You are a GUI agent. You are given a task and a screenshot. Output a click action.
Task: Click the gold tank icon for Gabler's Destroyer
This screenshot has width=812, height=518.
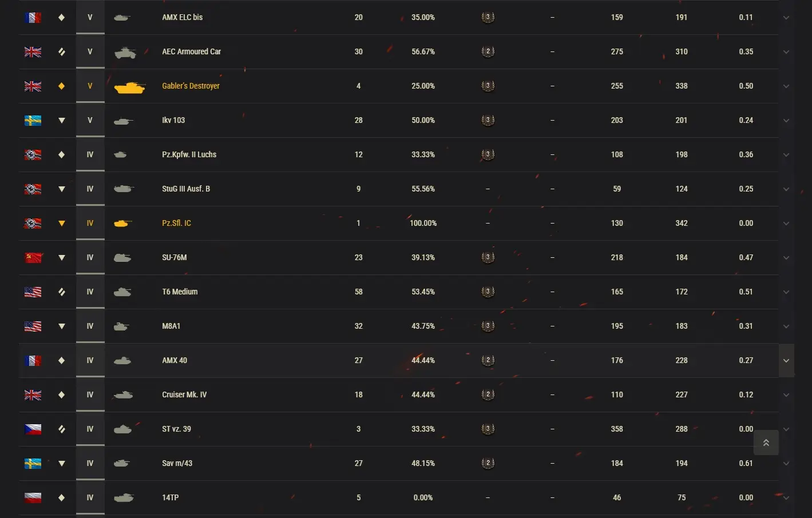tap(129, 87)
